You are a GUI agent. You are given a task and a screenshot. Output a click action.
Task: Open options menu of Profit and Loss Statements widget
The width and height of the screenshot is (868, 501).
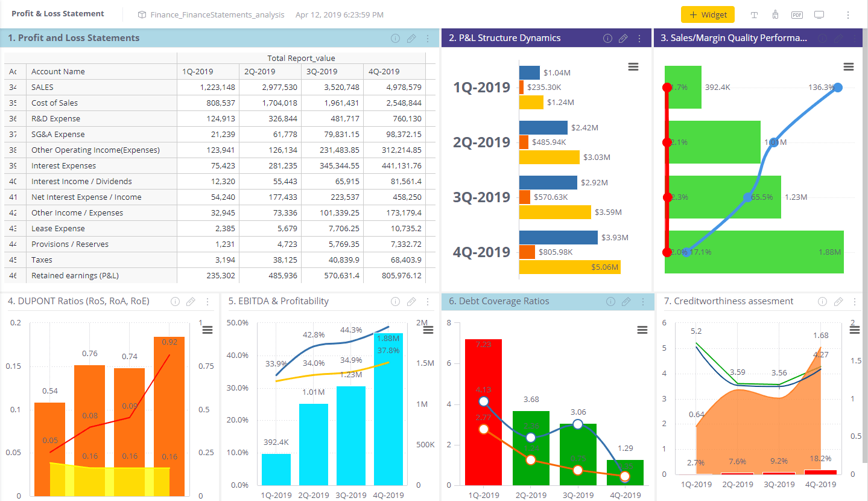[428, 38]
